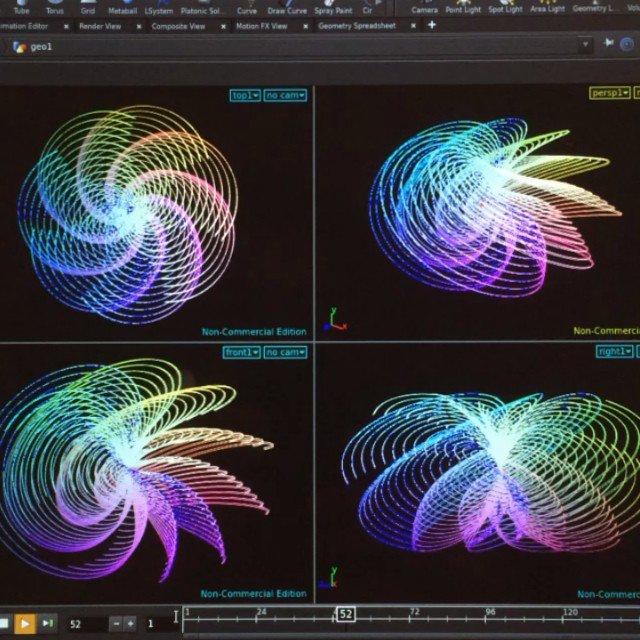Add an Area Light from shelf
640x640 pixels.
[548, 8]
